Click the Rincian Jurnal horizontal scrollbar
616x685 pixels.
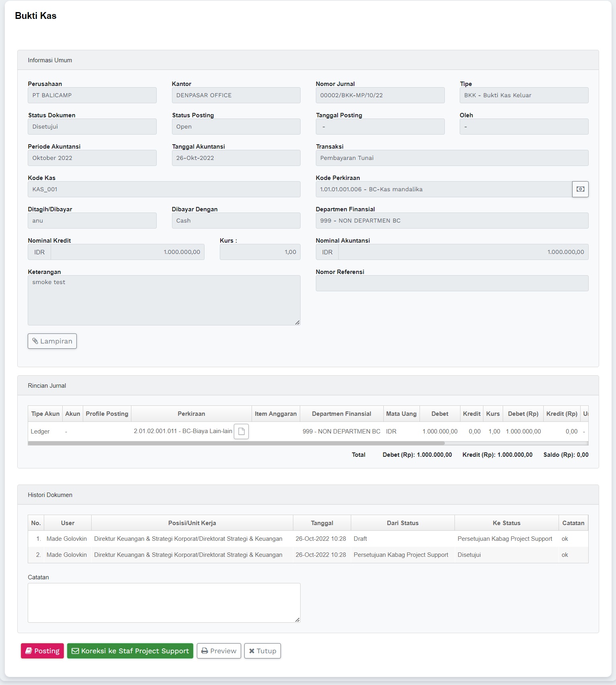point(236,443)
